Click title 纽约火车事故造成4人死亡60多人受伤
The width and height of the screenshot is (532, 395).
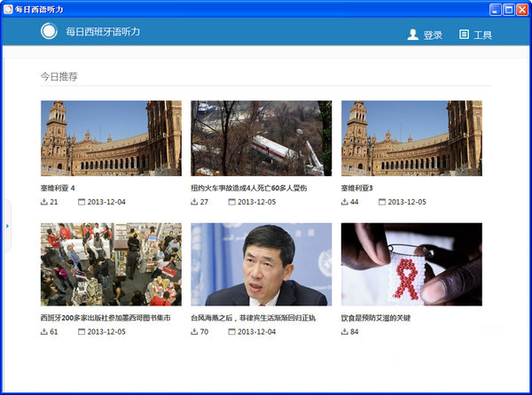pyautogui.click(x=248, y=188)
